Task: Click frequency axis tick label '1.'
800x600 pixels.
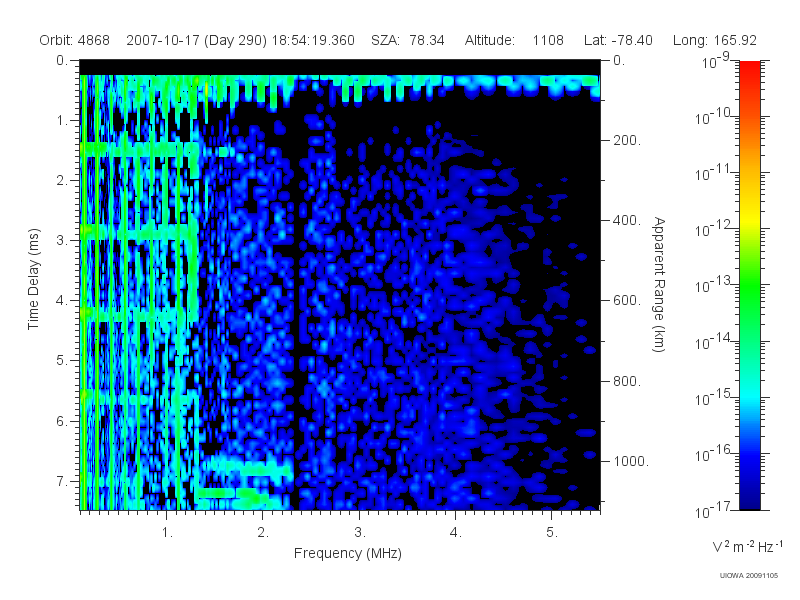Action: (167, 533)
